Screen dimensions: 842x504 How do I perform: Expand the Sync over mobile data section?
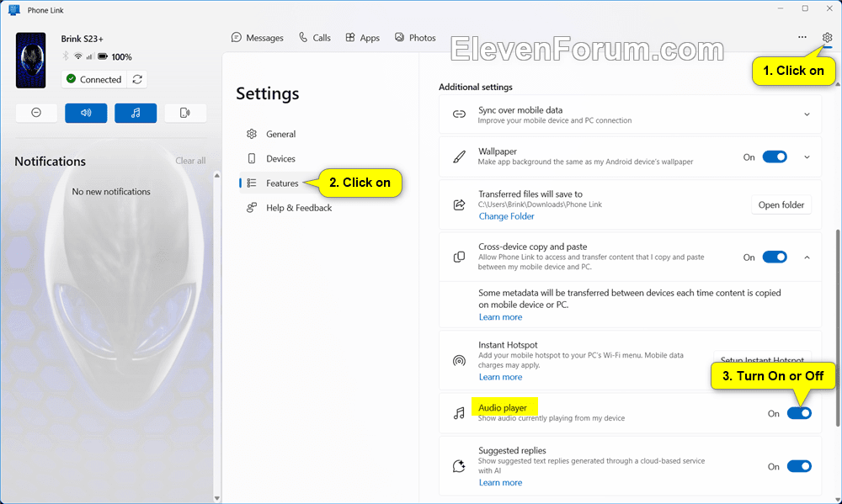click(x=807, y=114)
